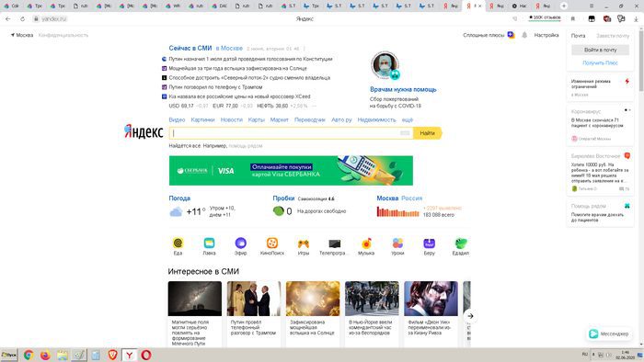Click the browser downloads arrow icon

tap(636, 19)
